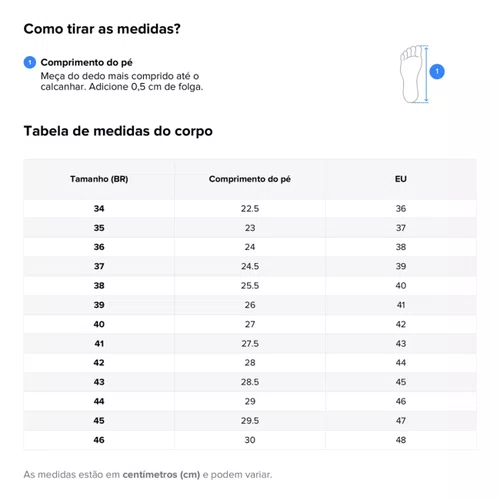
Task: Click the foot outline illustration
Action: click(x=411, y=74)
